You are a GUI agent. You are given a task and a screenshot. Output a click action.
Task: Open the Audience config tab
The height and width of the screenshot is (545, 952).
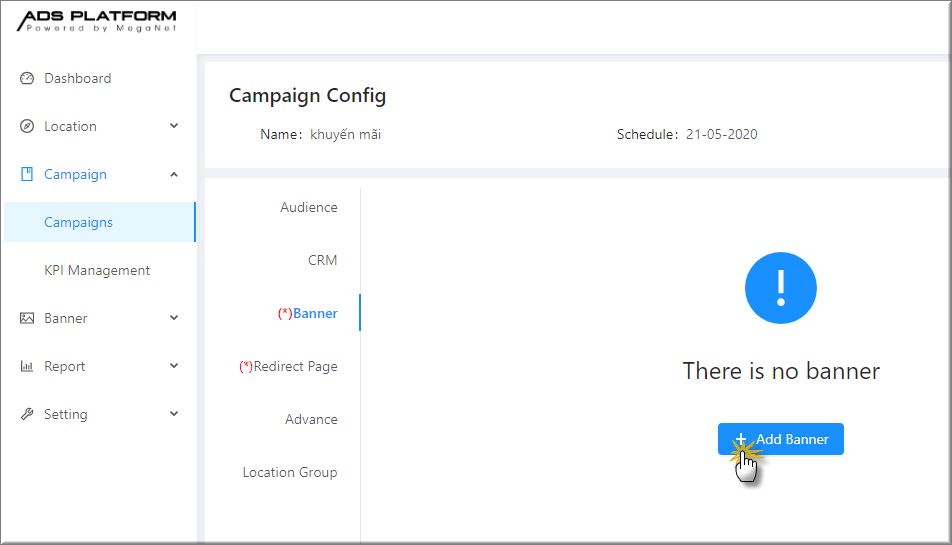[x=308, y=208]
